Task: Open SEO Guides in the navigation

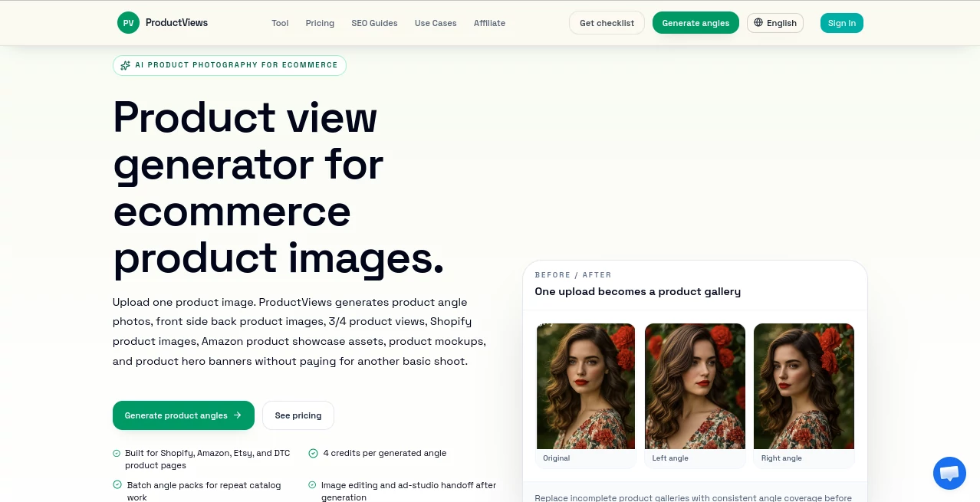Action: pyautogui.click(x=374, y=23)
